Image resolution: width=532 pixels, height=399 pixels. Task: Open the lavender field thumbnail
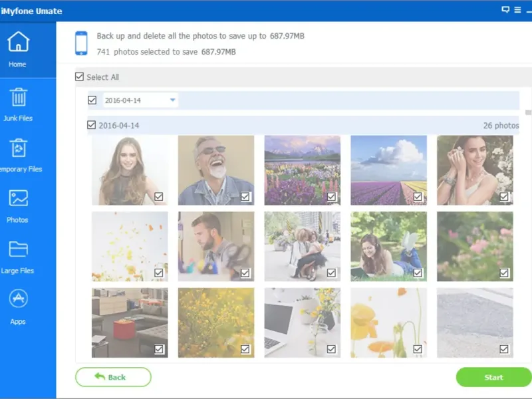(x=389, y=170)
